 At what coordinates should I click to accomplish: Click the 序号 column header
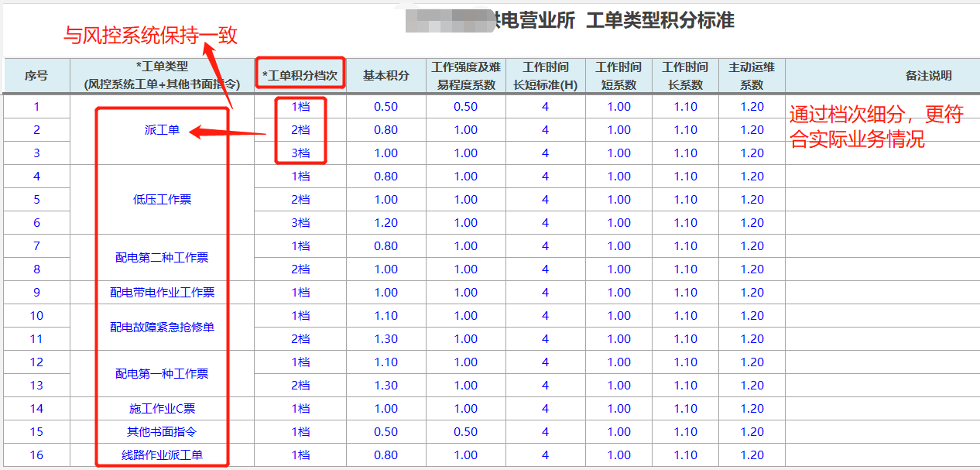tap(36, 76)
